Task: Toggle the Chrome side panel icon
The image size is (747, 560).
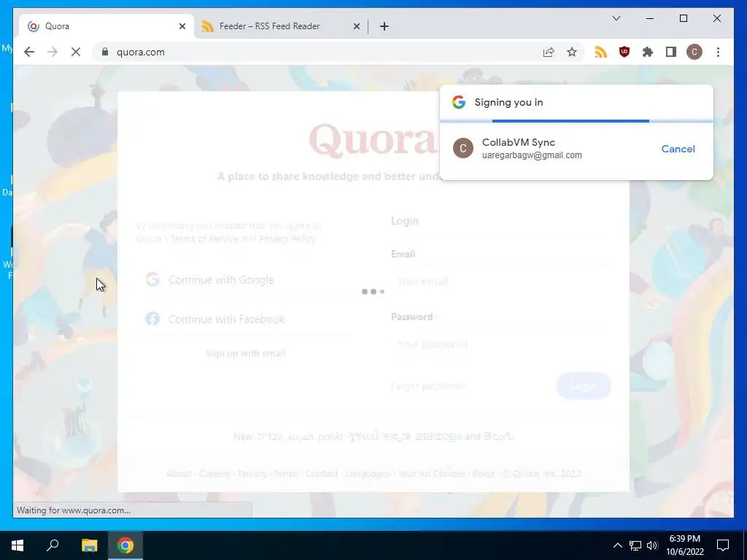Action: click(x=671, y=52)
